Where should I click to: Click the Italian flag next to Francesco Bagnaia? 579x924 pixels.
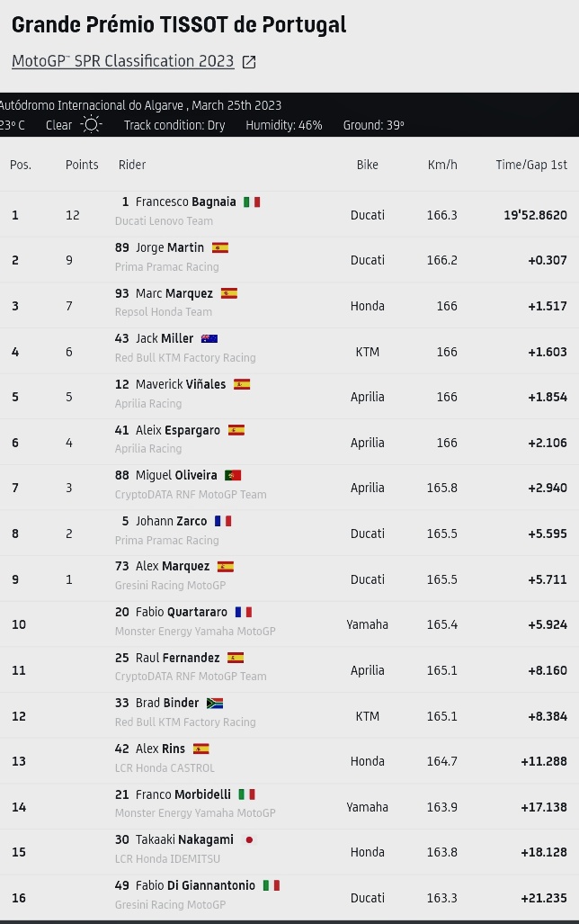pyautogui.click(x=252, y=202)
